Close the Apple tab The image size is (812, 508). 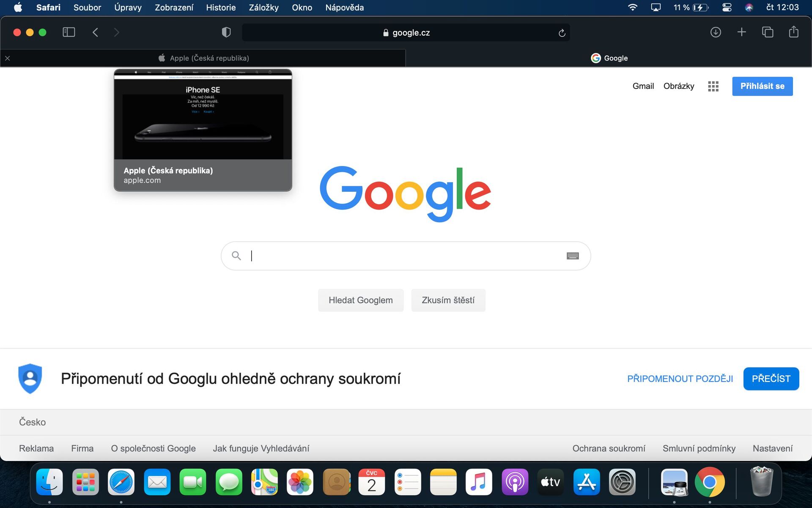tap(8, 58)
